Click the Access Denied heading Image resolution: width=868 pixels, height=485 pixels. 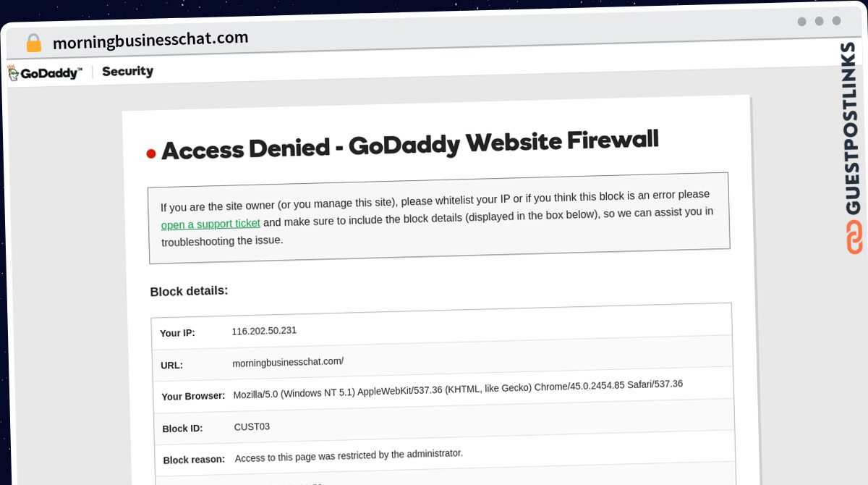pos(409,144)
